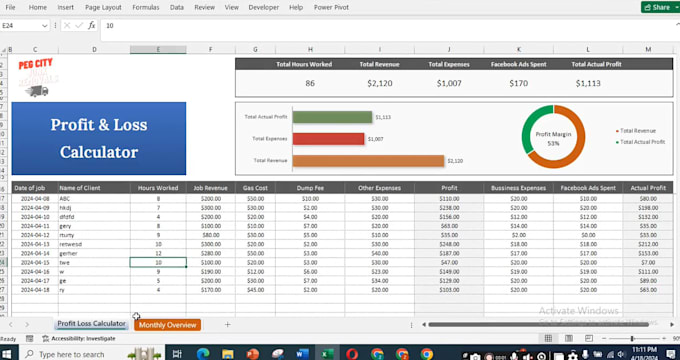The width and height of the screenshot is (680, 360).
Task: Open the Formulas ribbon tab
Action: (146, 7)
